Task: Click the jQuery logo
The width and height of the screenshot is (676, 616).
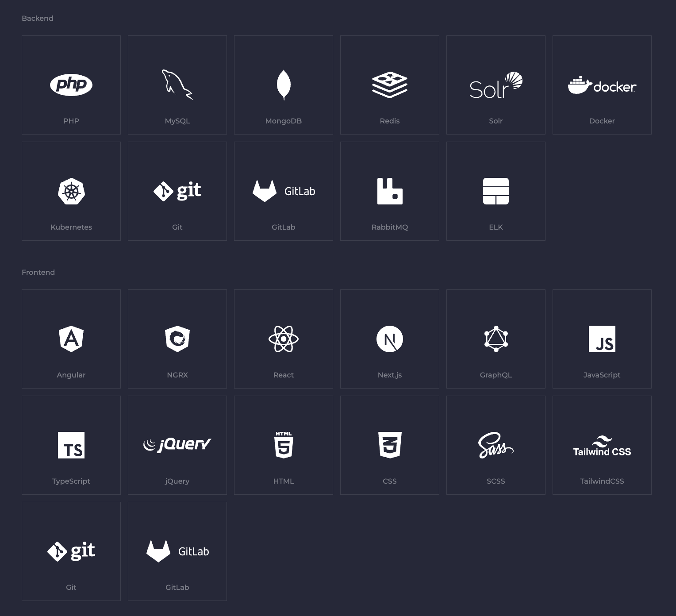Action: click(x=177, y=444)
